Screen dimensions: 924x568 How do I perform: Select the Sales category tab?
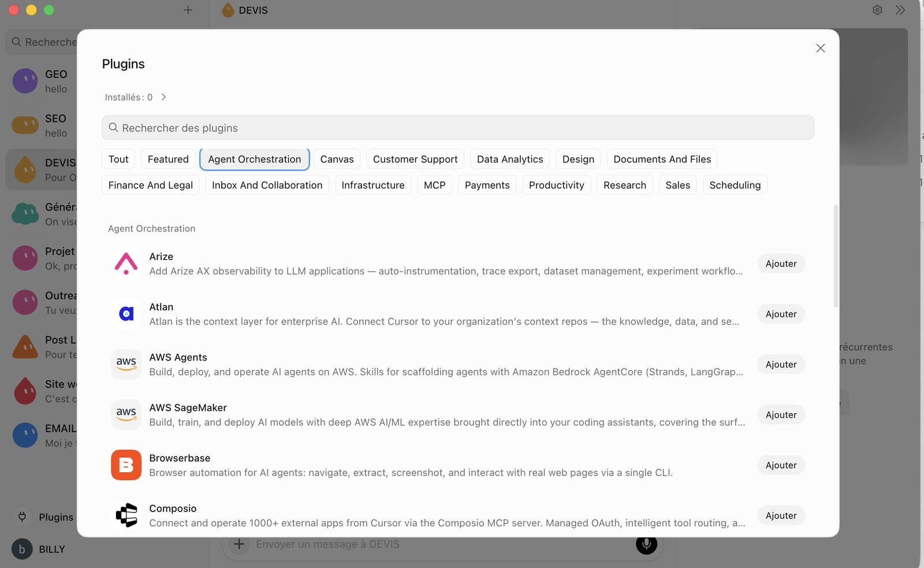[677, 185]
